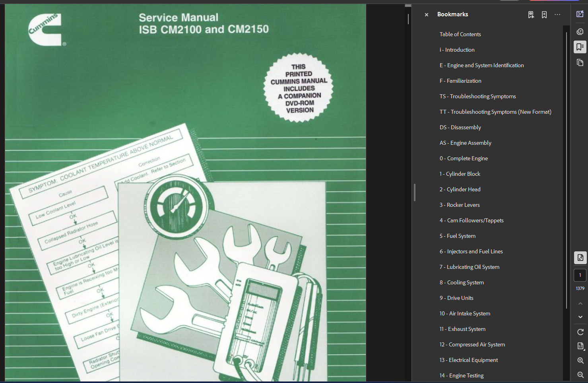Go to the previous page arrow

(x=580, y=303)
